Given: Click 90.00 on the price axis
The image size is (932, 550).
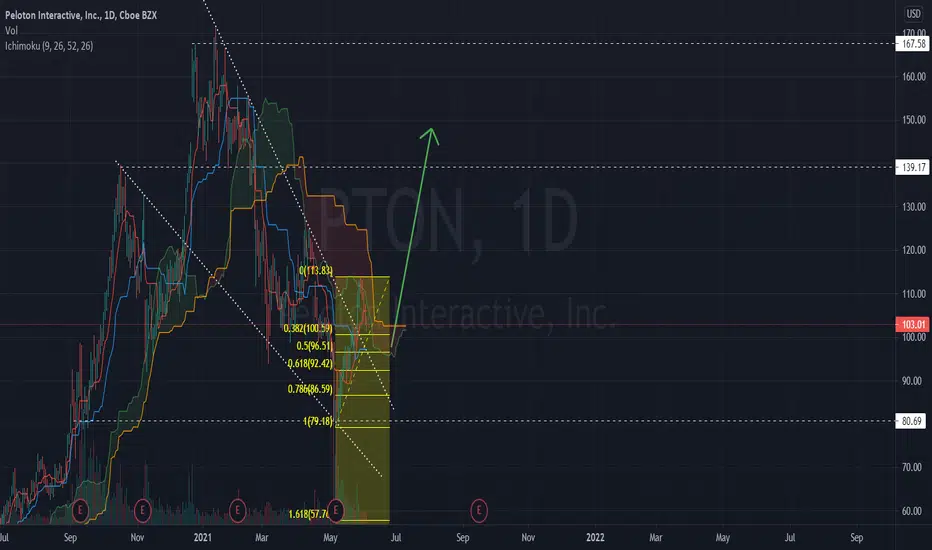Looking at the screenshot, I should (x=912, y=381).
